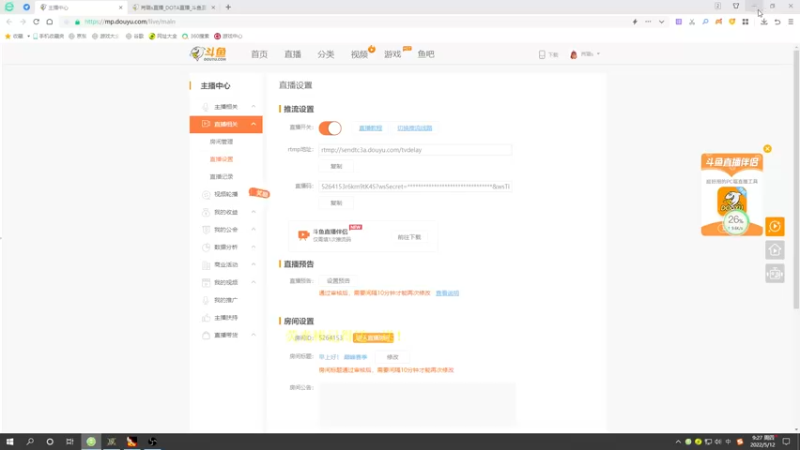Open the browser hamburger menu
The height and width of the screenshot is (450, 800).
point(790,22)
